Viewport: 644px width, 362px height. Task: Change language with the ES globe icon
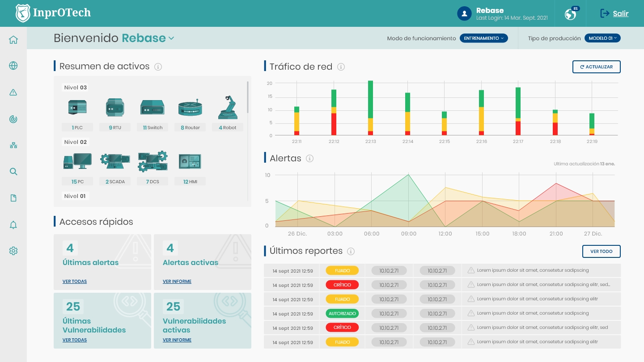tap(571, 13)
